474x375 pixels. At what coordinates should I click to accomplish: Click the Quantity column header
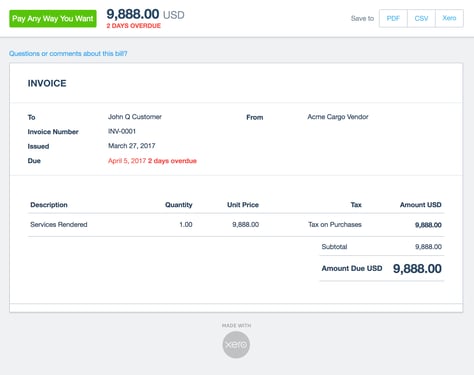point(179,205)
